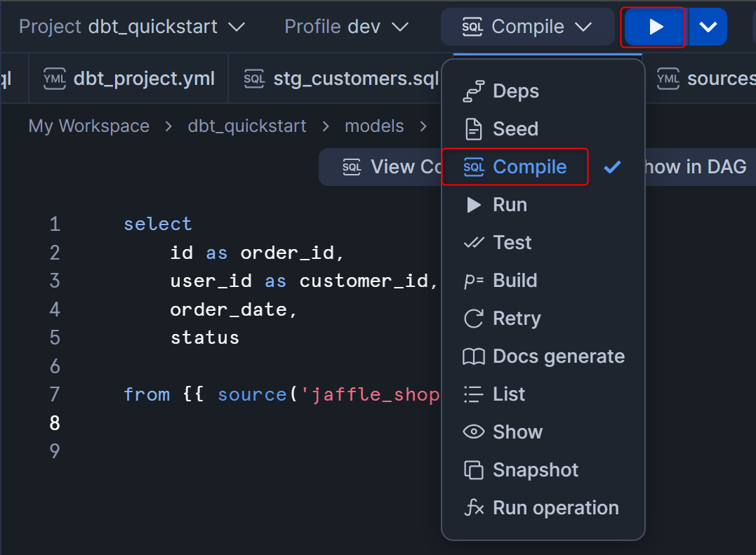Click the dbt_quickstart breadcrumb link

(247, 126)
